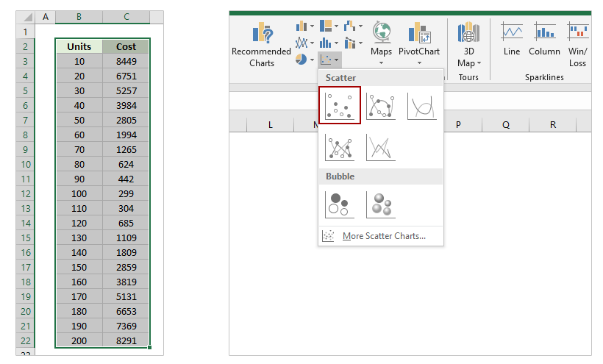This screenshot has width=603, height=364.
Task: Click the Insert Scatter or Bubble Chart icon
Action: coord(329,60)
